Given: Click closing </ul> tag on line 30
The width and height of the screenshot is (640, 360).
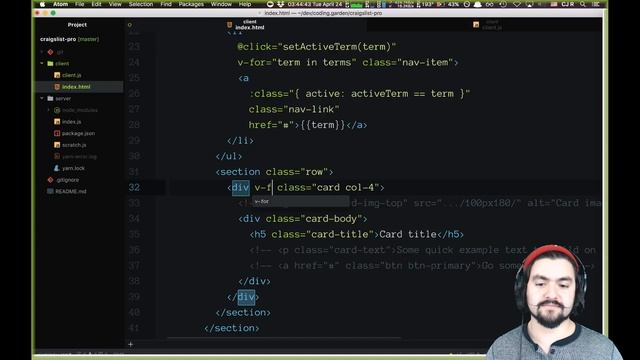Looking at the screenshot, I should pyautogui.click(x=229, y=156).
